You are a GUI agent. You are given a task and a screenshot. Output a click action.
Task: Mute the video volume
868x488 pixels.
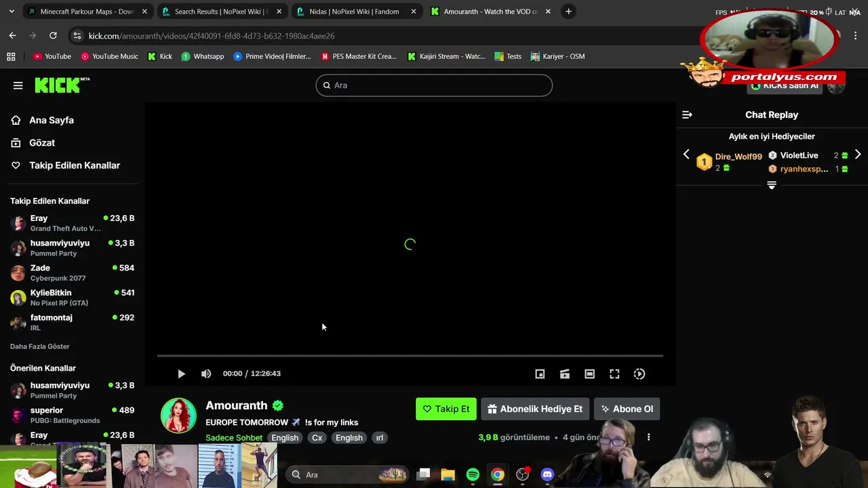tap(206, 373)
